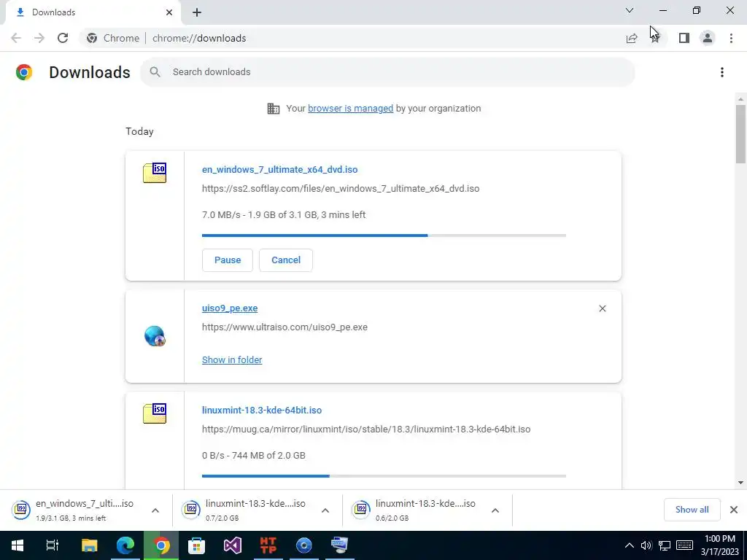Open the 'browser is managed' link

[351, 108]
